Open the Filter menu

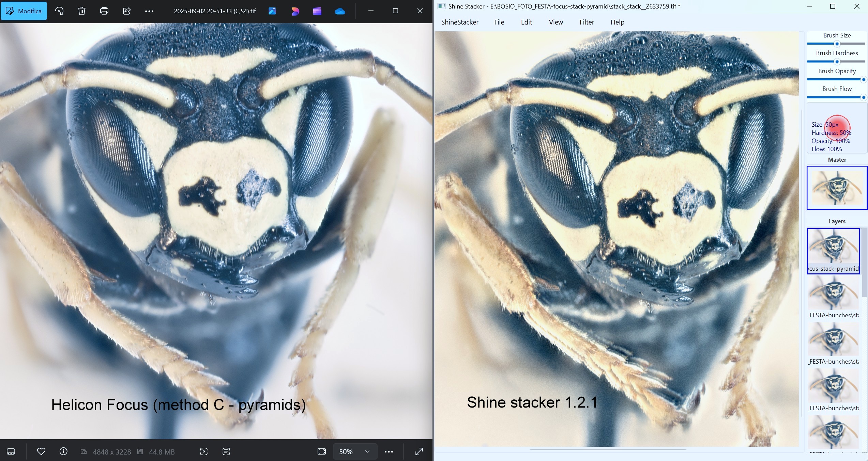coord(587,22)
